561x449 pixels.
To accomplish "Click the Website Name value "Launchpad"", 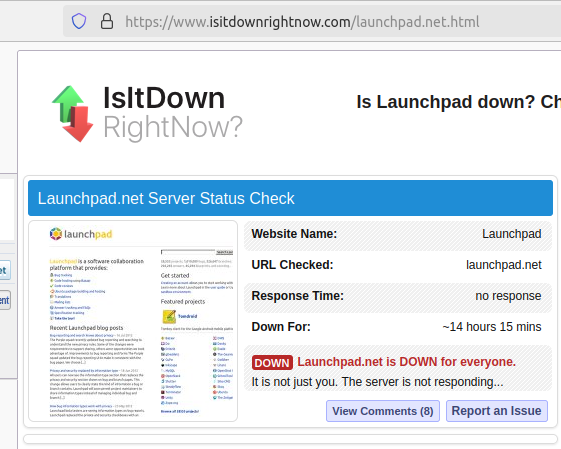I will tap(511, 234).
